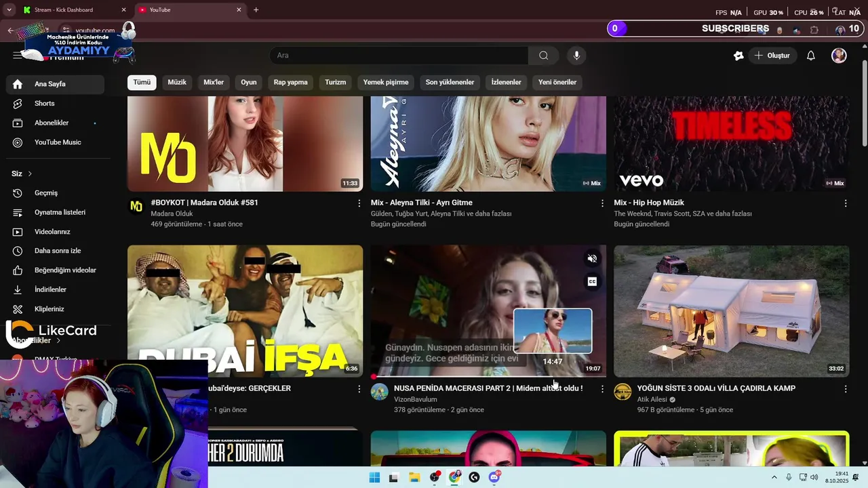Click the sparkle icon left of Oluştur
The width and height of the screenshot is (868, 488).
738,56
